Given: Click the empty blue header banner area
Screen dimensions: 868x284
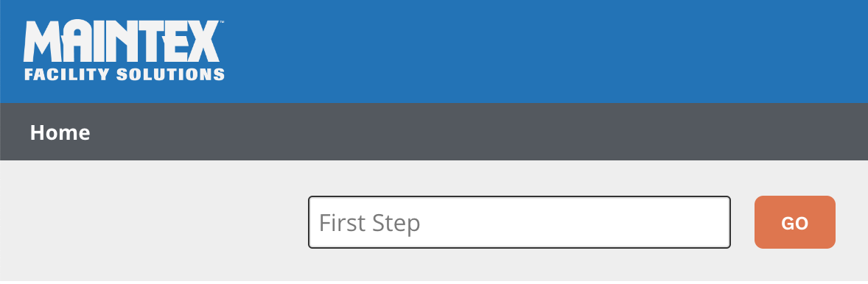Looking at the screenshot, I should point(542,52).
